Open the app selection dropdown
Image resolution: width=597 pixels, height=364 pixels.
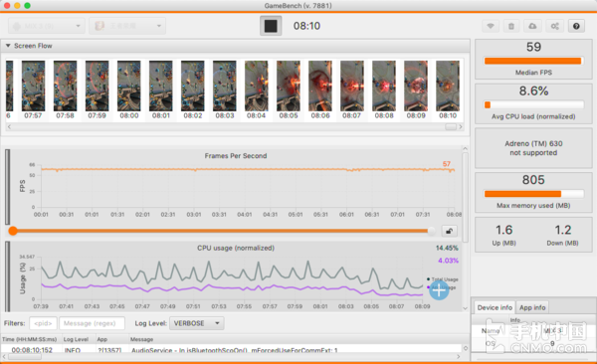[127, 26]
